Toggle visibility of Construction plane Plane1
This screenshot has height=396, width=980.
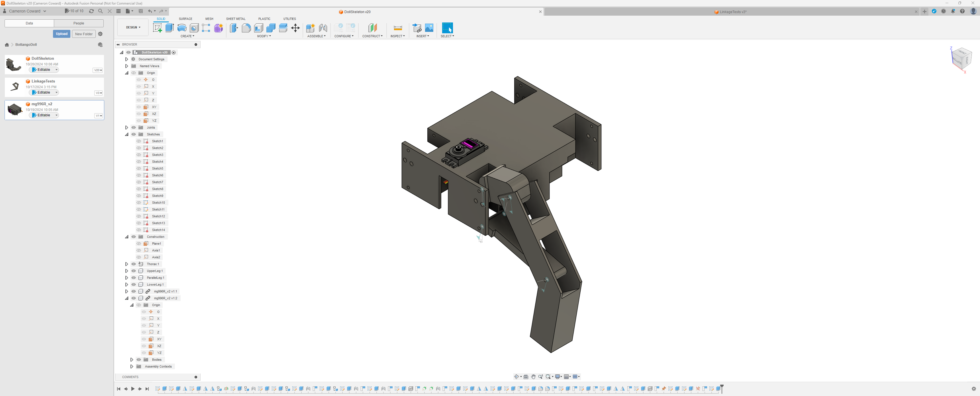point(139,243)
